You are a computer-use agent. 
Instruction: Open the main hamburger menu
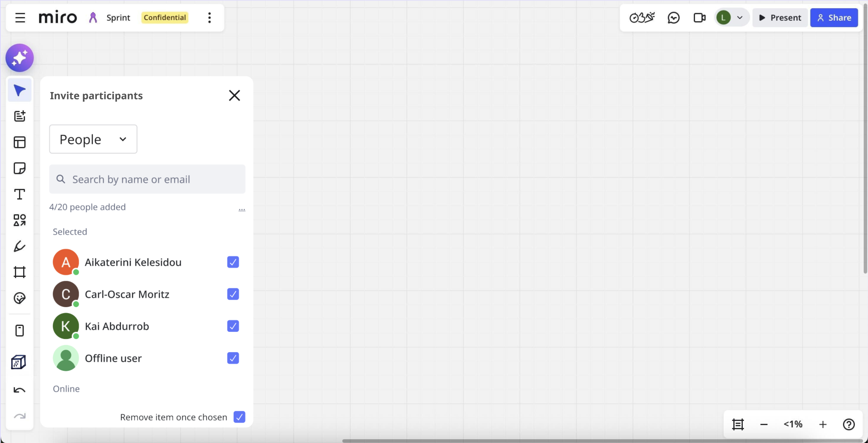click(x=20, y=18)
